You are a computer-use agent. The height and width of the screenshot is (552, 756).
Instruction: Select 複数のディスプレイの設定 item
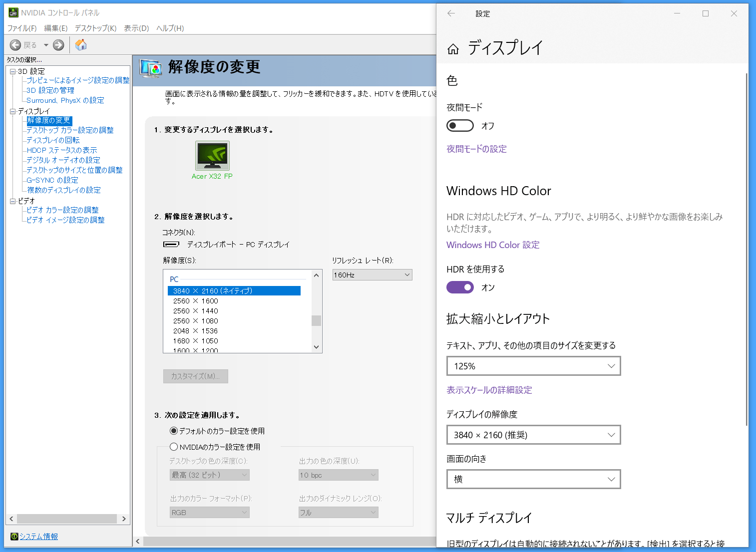[64, 190]
